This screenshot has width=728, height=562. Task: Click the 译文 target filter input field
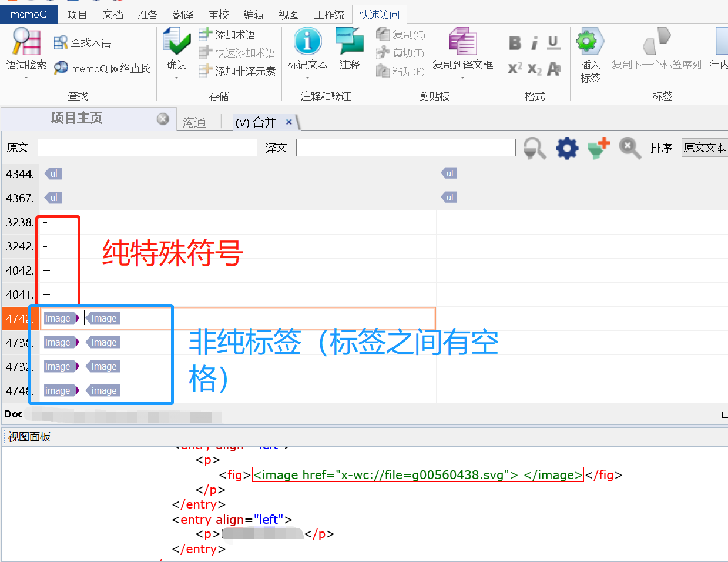pyautogui.click(x=406, y=148)
